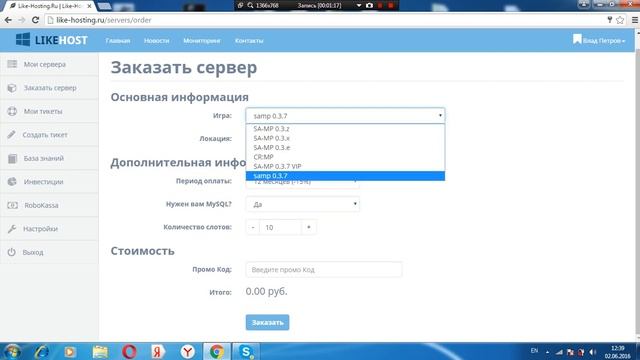Click the slot count field showing 10
This screenshot has height=360, width=640.
(281, 227)
